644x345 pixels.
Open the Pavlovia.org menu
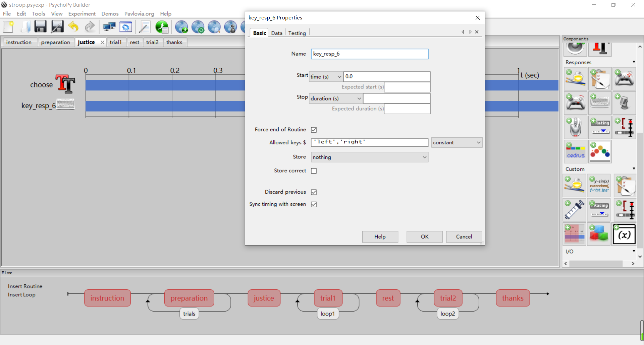(x=139, y=14)
